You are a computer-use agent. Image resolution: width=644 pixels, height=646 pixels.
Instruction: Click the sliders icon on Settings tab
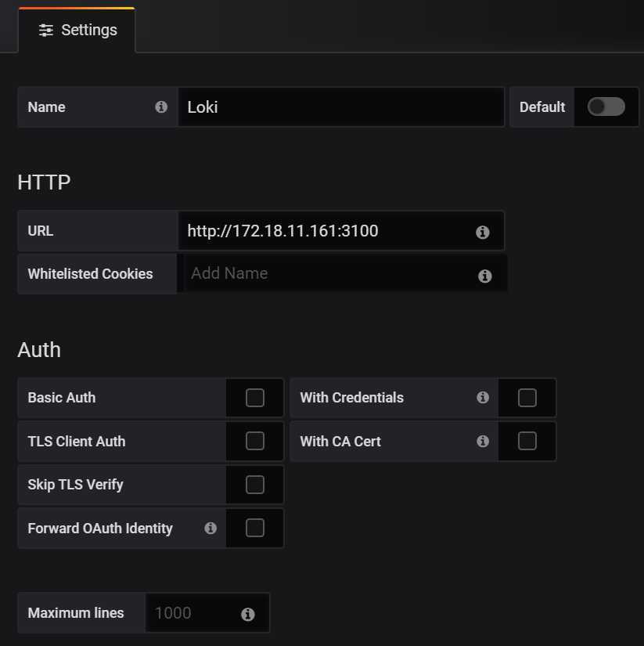pyautogui.click(x=45, y=30)
